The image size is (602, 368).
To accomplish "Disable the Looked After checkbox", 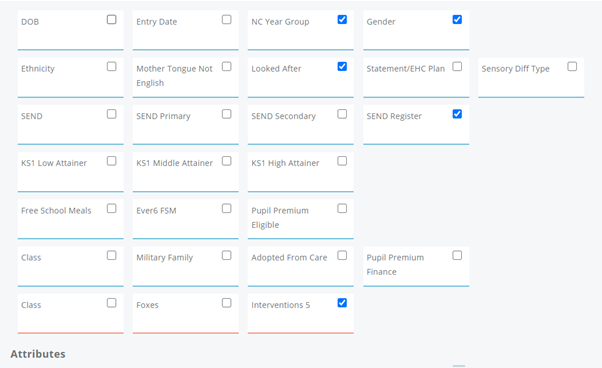I will point(342,66).
